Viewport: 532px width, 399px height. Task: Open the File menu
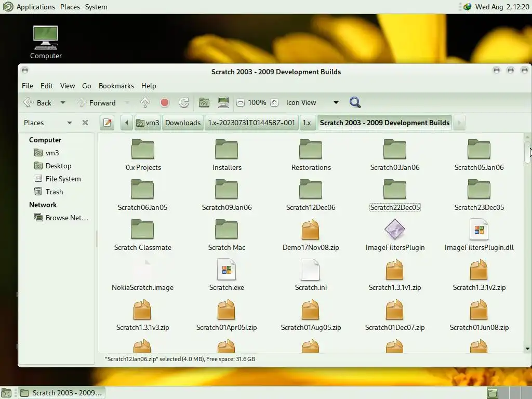pyautogui.click(x=28, y=86)
